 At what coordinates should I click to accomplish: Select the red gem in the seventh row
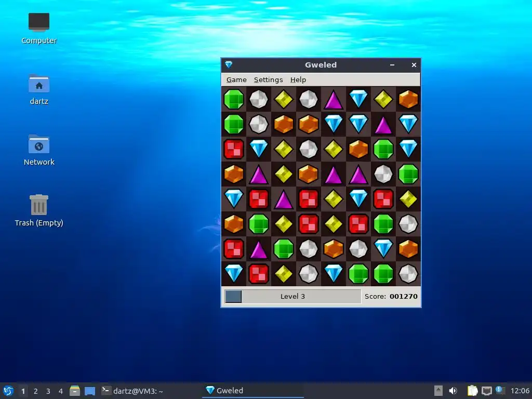coord(234,249)
